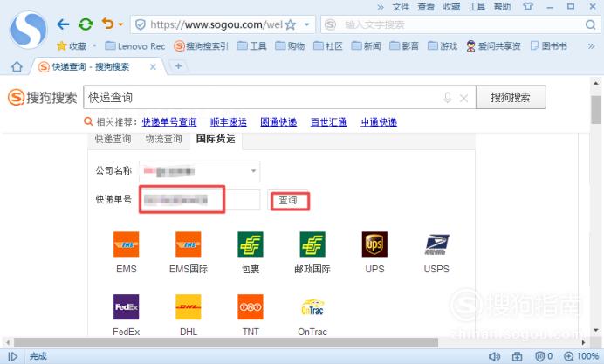
Task: Click the home page icon
Action: coord(17,66)
